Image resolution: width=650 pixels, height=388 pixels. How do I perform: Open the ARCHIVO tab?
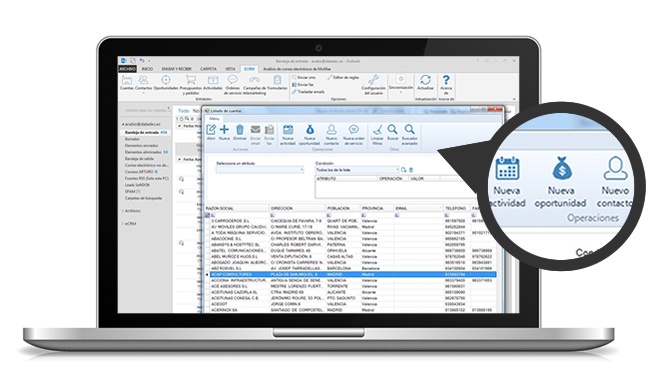(128, 69)
